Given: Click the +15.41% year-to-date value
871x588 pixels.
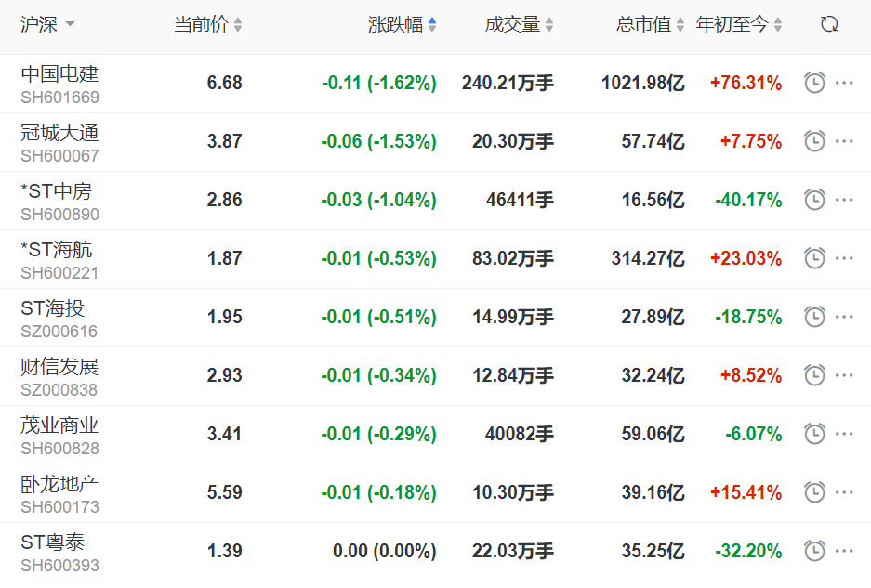Looking at the screenshot, I should click(746, 492).
